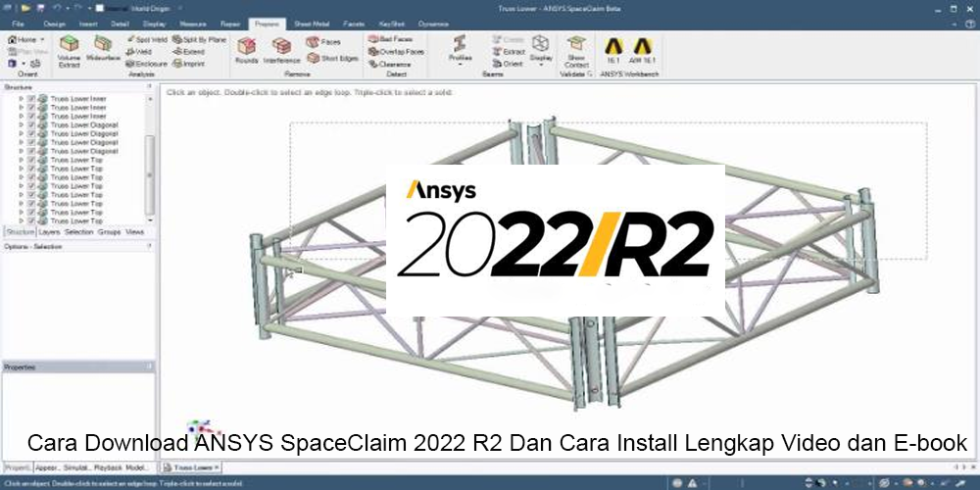The height and width of the screenshot is (490, 980).
Task: Click the Extend tool
Action: (189, 51)
